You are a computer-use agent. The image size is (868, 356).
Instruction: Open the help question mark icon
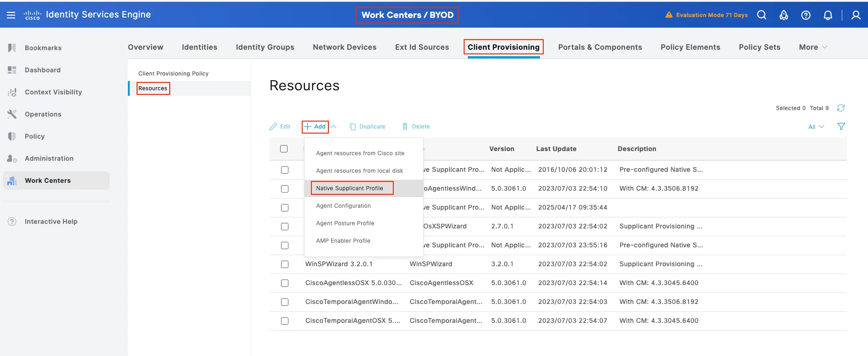(806, 15)
